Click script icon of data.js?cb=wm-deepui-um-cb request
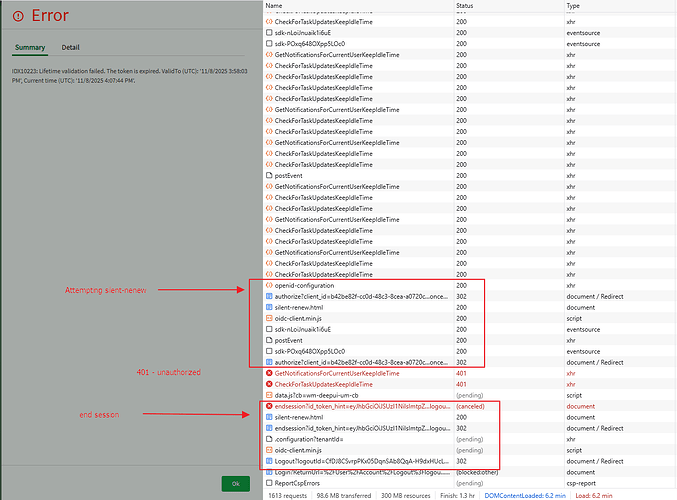The width and height of the screenshot is (677, 500). point(269,395)
